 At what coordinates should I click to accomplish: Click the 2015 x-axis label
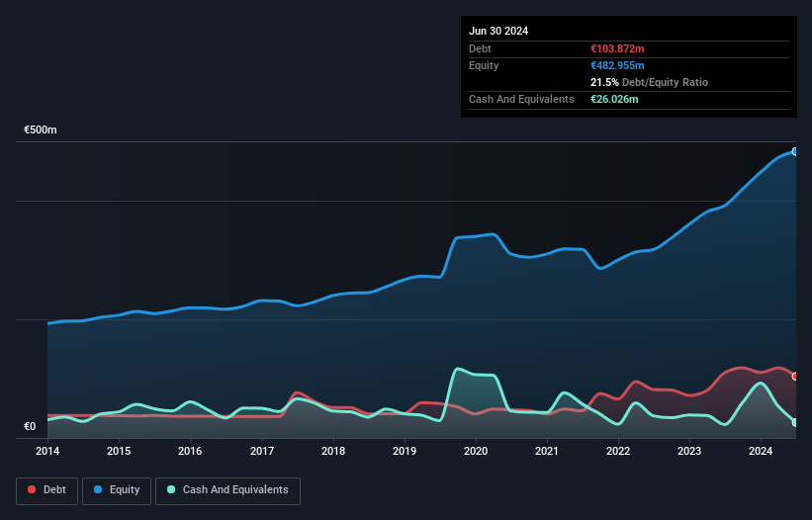click(119, 451)
